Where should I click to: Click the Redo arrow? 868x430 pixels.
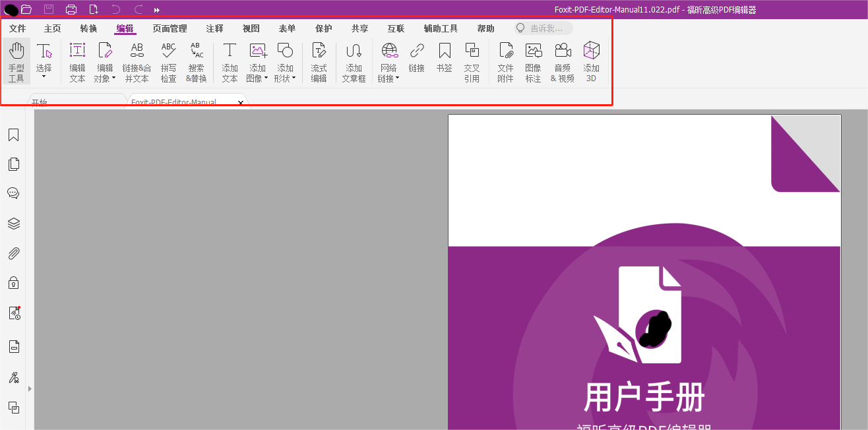139,9
